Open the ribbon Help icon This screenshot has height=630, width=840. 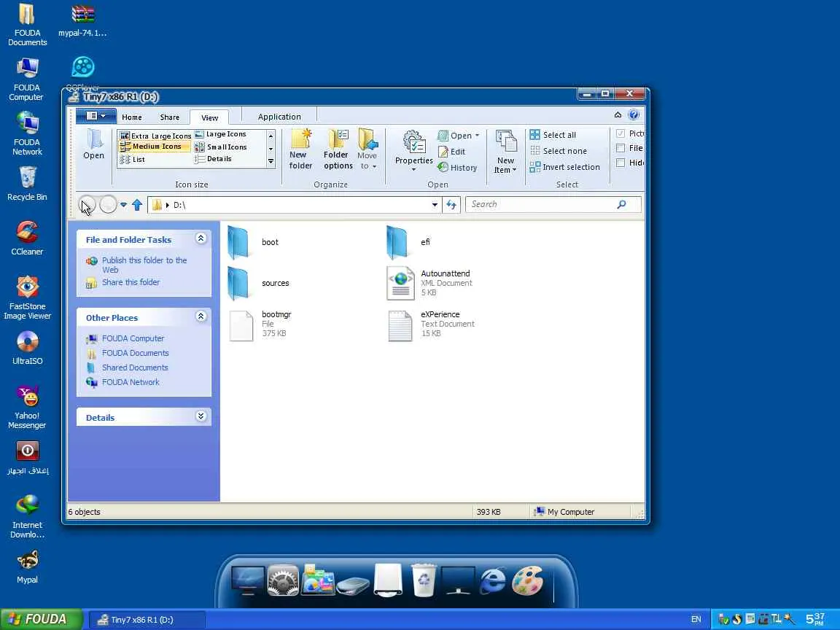(634, 114)
